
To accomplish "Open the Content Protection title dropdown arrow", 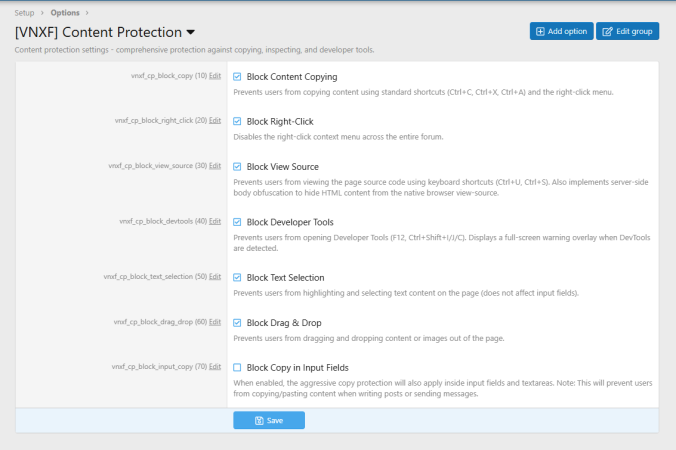I will click(x=191, y=32).
